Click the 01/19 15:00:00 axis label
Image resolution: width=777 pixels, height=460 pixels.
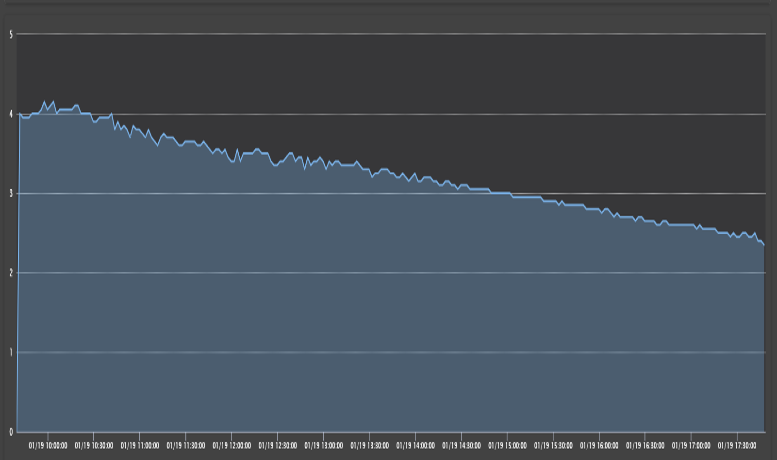[507, 445]
